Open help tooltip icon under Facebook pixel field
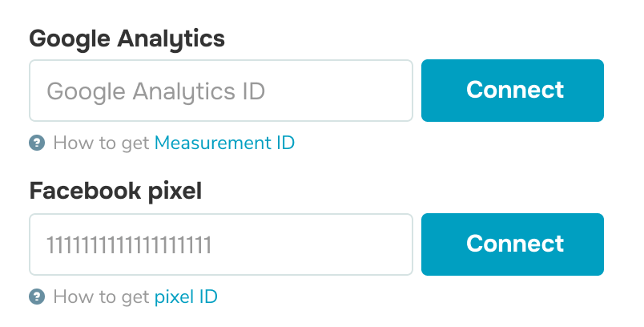The image size is (644, 327). [x=37, y=297]
